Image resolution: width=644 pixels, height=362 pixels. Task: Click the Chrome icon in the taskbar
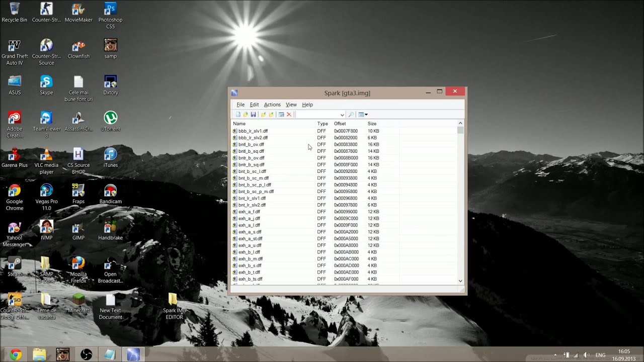point(15,354)
